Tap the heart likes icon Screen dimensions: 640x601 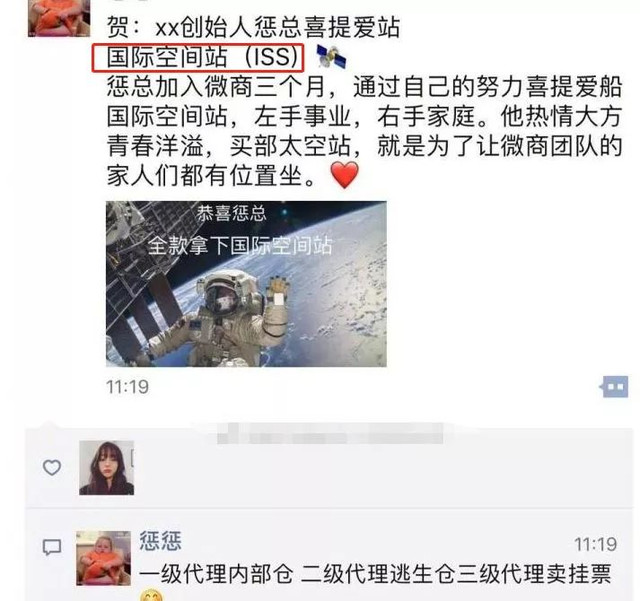(x=52, y=467)
